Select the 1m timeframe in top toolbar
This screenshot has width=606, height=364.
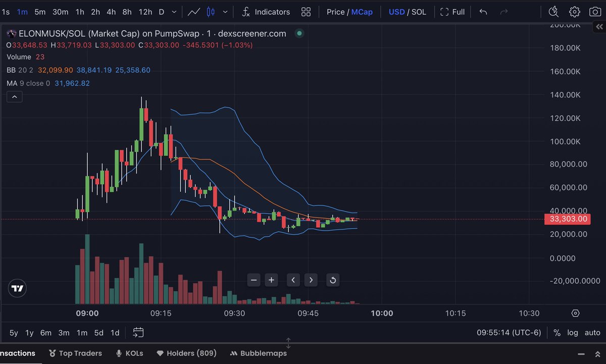tap(22, 12)
